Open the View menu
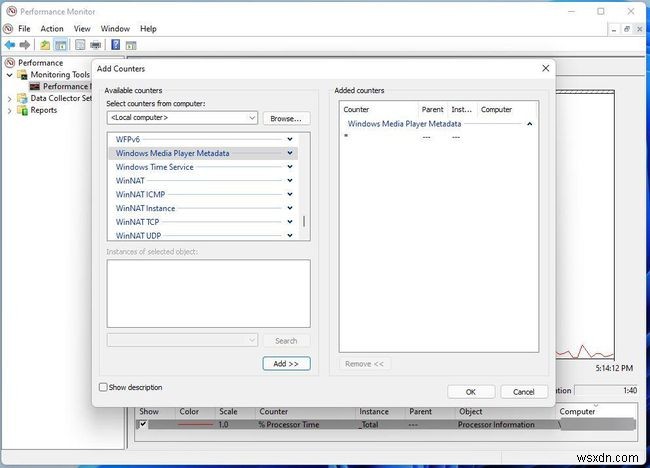Image resolution: width=650 pixels, height=468 pixels. (82, 29)
